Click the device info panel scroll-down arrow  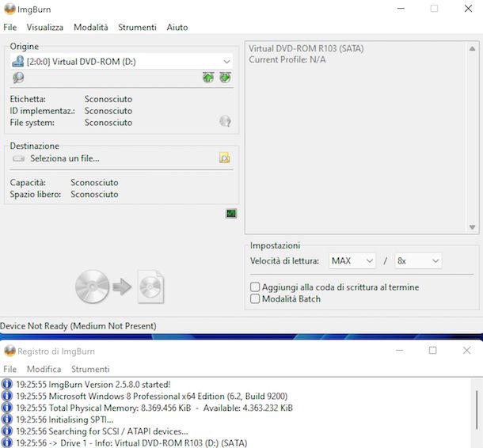pos(472,227)
